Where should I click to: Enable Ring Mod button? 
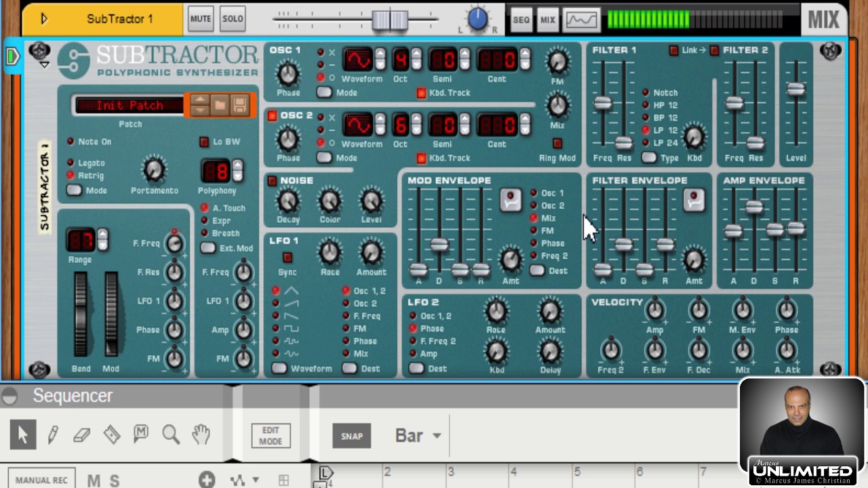tap(557, 144)
